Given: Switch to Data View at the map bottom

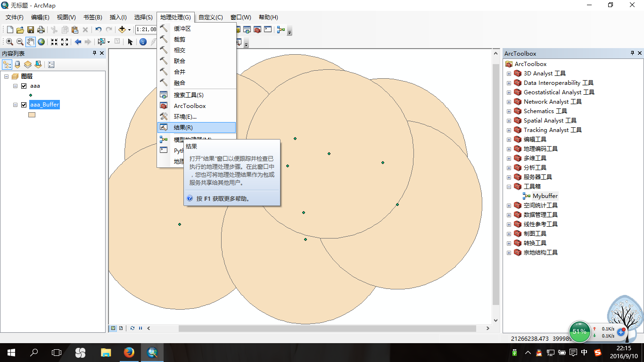Looking at the screenshot, I should [x=113, y=328].
